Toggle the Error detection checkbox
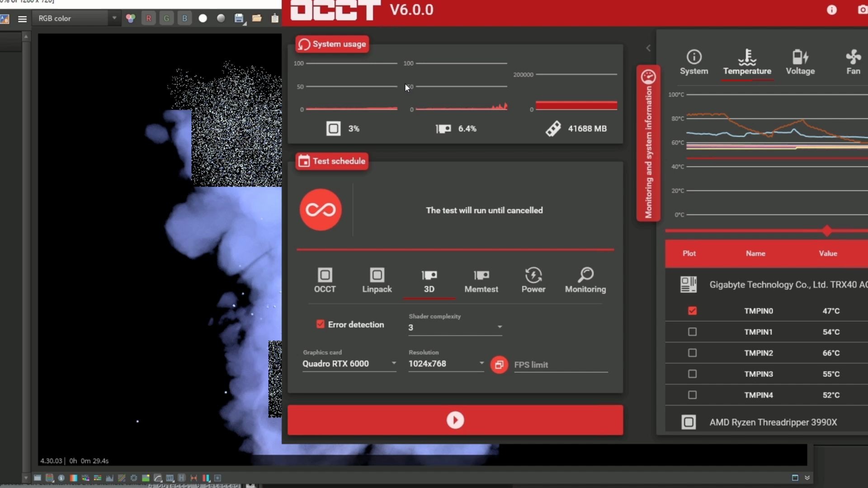This screenshot has height=488, width=868. pos(321,324)
